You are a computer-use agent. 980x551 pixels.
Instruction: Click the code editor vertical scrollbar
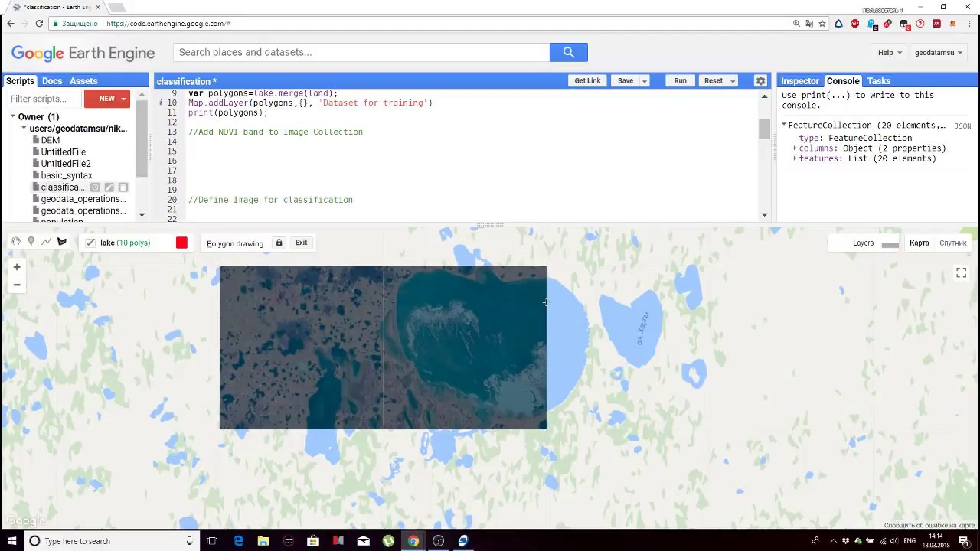point(764,129)
